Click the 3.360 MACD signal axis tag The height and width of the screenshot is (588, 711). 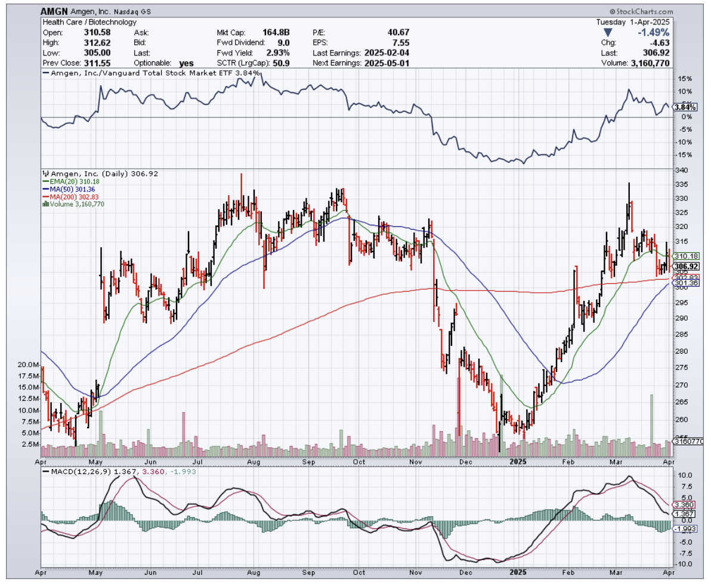(x=683, y=504)
